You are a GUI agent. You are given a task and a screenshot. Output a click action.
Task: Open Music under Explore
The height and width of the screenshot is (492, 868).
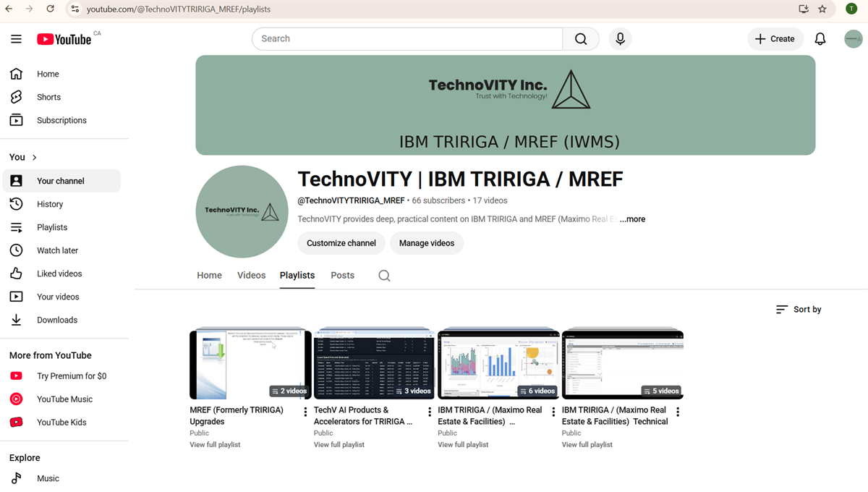point(61,478)
